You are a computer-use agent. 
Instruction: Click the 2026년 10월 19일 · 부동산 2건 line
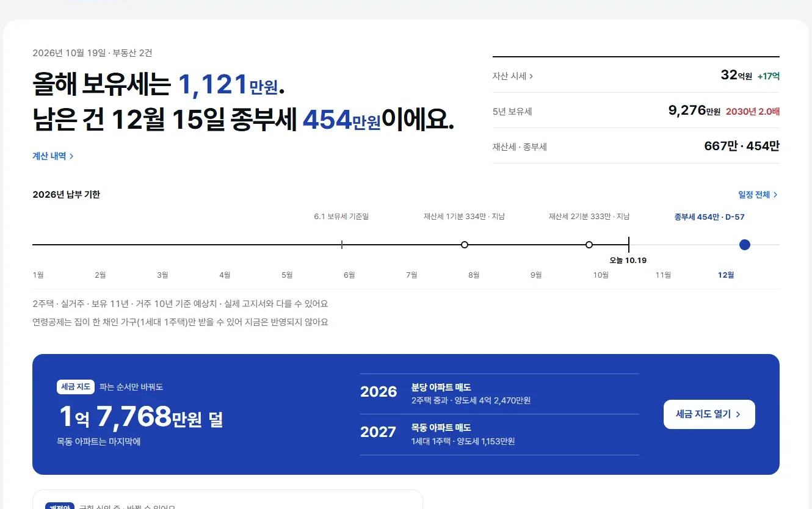tap(93, 53)
